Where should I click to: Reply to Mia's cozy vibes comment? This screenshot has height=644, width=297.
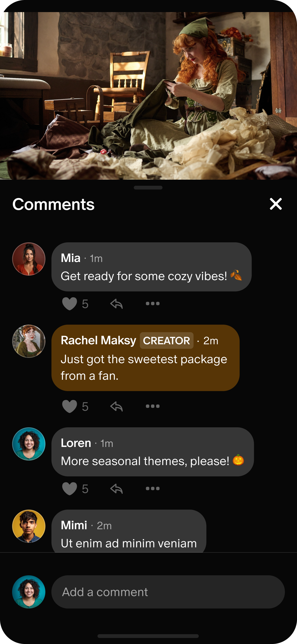click(116, 304)
